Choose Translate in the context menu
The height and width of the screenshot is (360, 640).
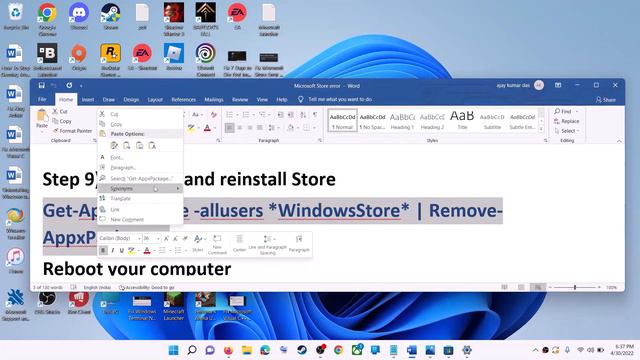(140, 198)
